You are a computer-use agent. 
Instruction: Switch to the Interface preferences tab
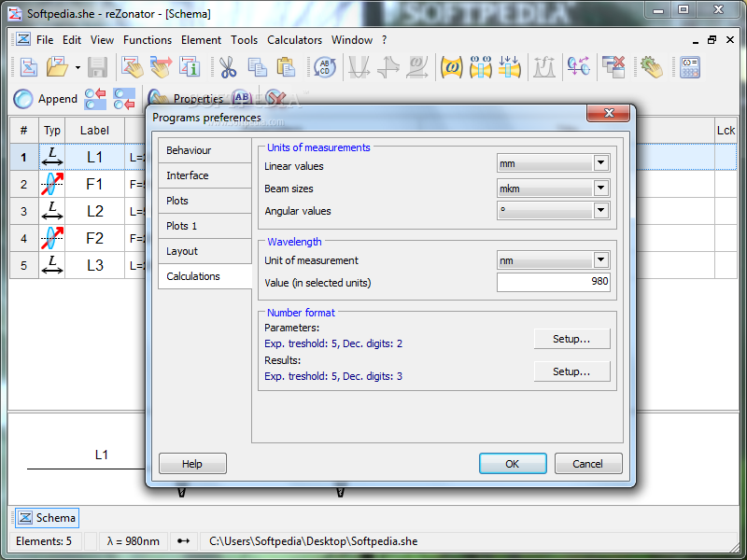tap(204, 175)
